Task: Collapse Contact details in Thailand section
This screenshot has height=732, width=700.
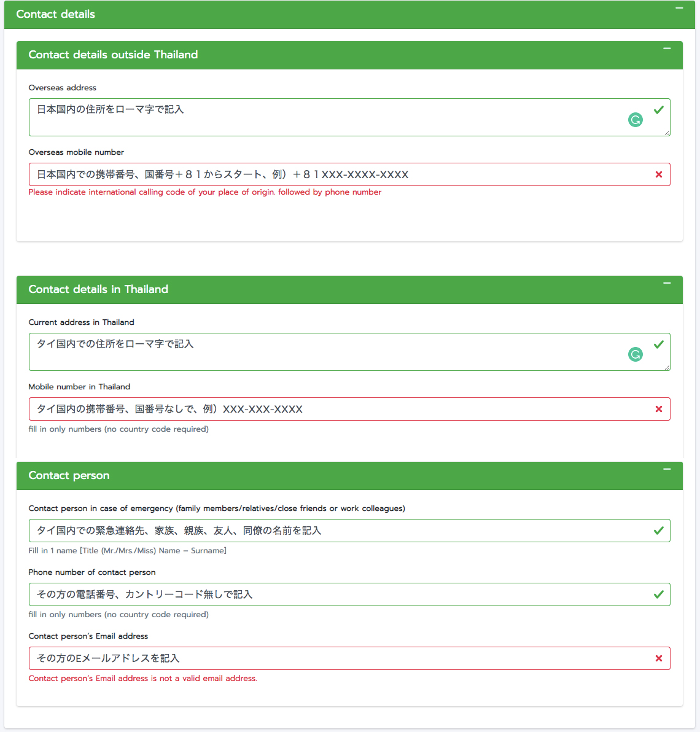Action: coord(667,283)
